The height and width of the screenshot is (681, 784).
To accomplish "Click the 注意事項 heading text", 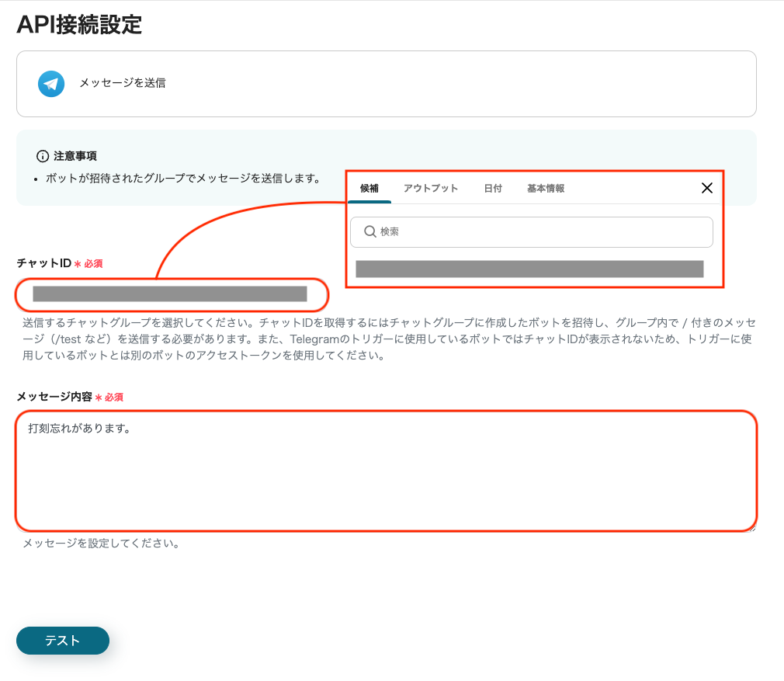I will pyautogui.click(x=75, y=156).
